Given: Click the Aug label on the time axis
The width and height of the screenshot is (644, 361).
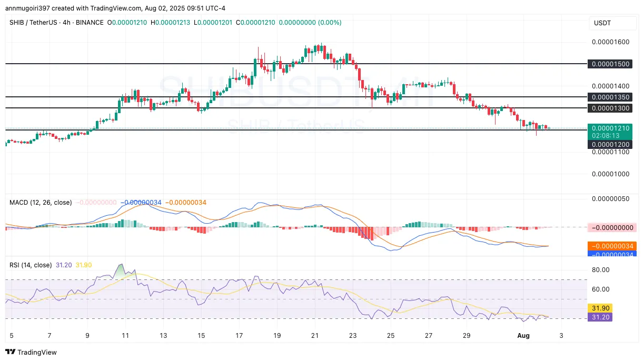Looking at the screenshot, I should coord(523,335).
